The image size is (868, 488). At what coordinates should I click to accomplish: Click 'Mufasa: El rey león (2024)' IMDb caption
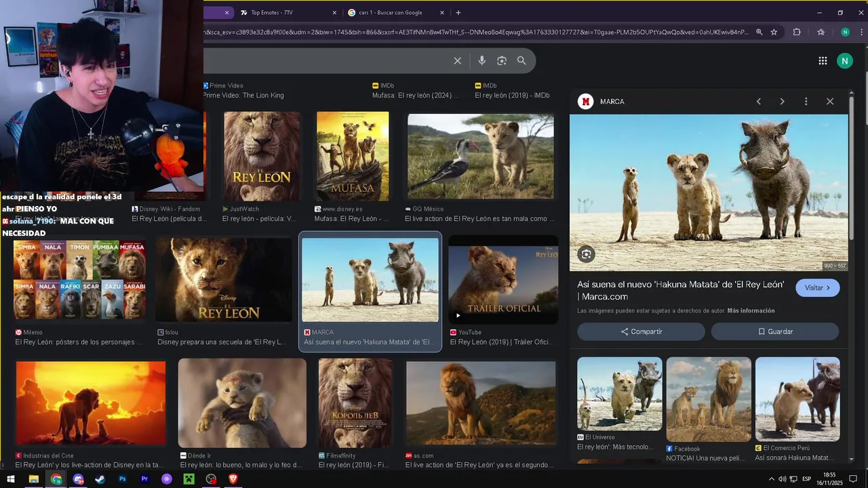coord(416,96)
